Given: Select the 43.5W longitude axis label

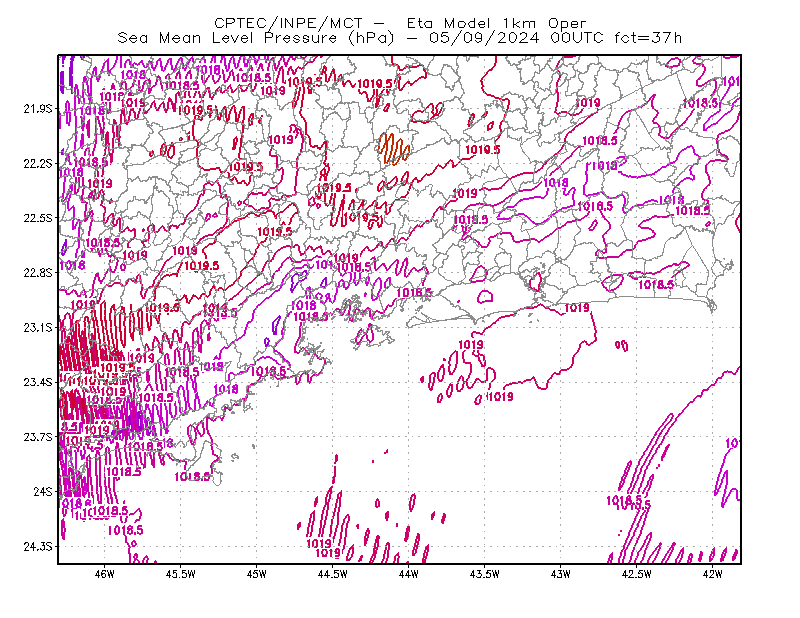Looking at the screenshot, I should pyautogui.click(x=485, y=574).
